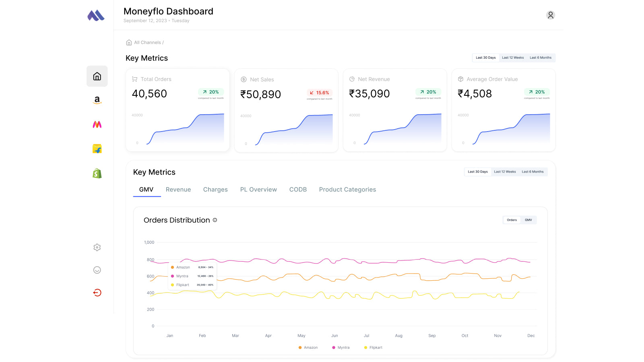Go to Home dashboard icon
The image size is (644, 362).
(97, 76)
